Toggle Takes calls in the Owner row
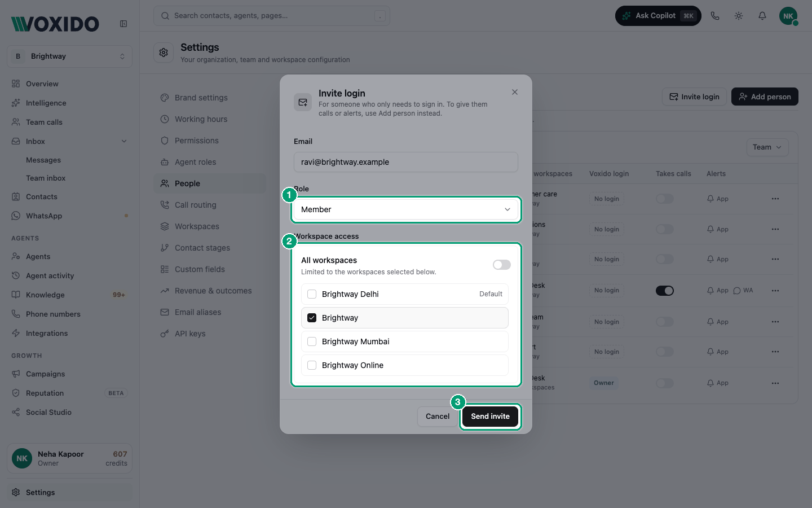The image size is (812, 508). click(x=665, y=383)
